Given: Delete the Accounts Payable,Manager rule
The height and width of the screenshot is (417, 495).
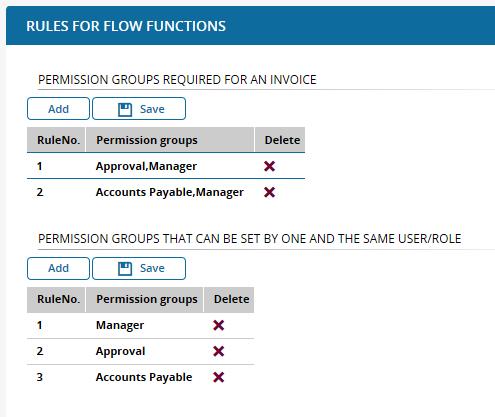Looking at the screenshot, I should click(269, 192).
